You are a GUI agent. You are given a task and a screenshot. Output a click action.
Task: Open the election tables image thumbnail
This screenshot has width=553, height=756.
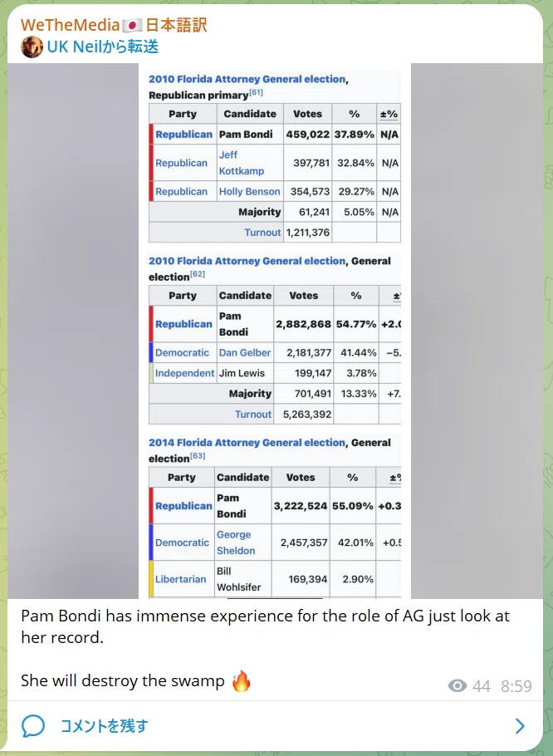coord(275,331)
